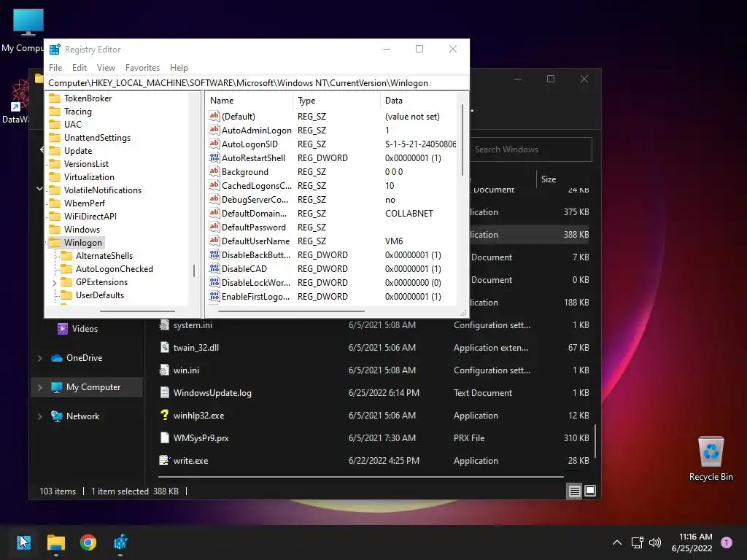This screenshot has height=560, width=747.
Task: Open the notification badge on the taskbar
Action: (x=727, y=542)
